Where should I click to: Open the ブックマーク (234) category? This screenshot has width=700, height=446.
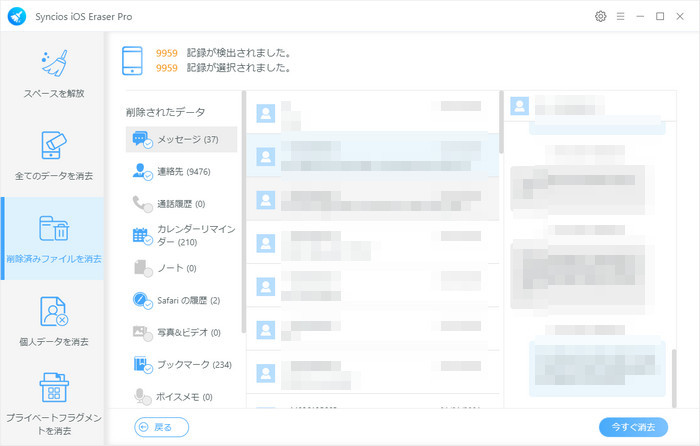pyautogui.click(x=181, y=365)
